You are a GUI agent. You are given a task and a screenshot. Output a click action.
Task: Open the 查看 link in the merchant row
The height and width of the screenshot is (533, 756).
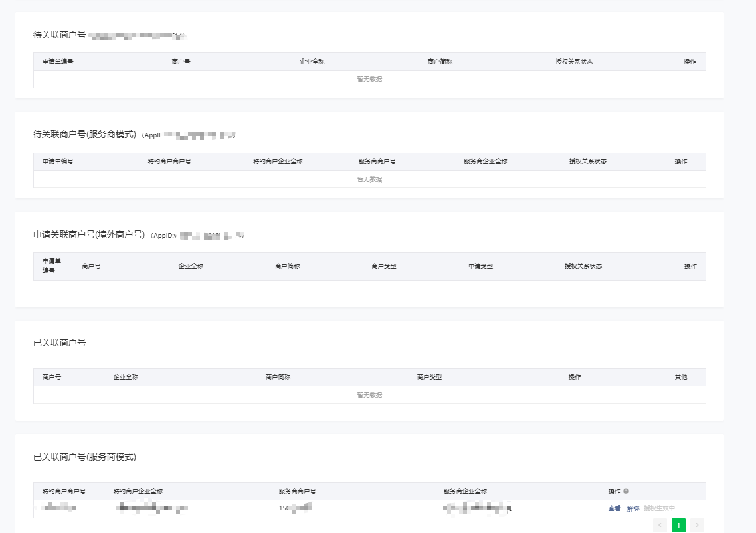614,508
